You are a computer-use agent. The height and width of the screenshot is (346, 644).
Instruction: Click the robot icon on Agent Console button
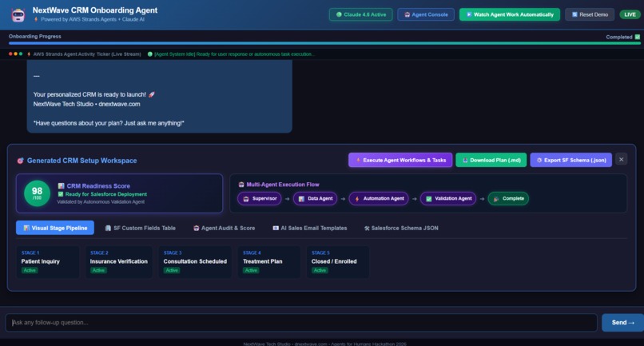coord(407,14)
